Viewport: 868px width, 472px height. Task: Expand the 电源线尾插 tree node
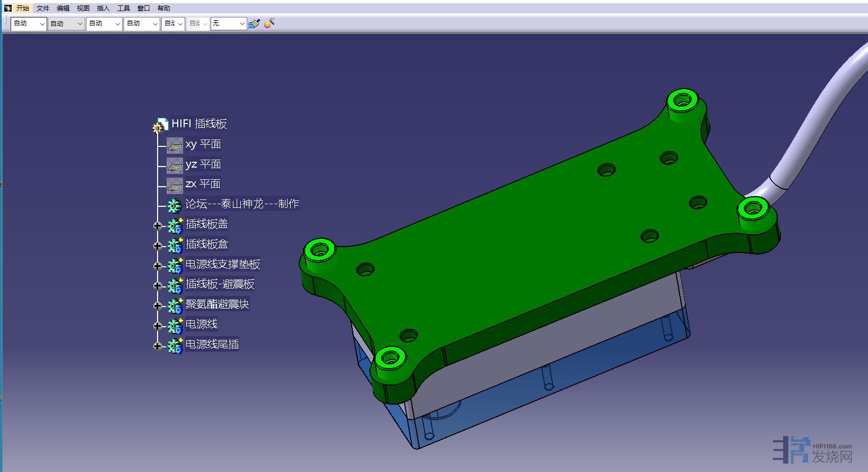pos(157,346)
